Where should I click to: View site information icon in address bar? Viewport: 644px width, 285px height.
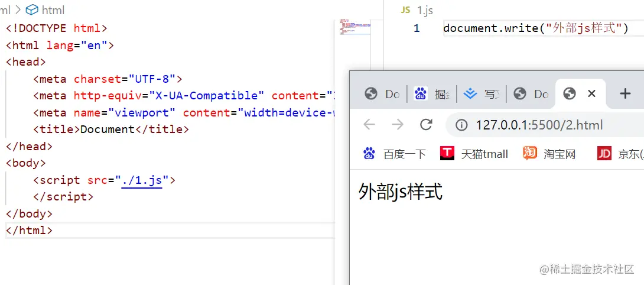(x=461, y=125)
